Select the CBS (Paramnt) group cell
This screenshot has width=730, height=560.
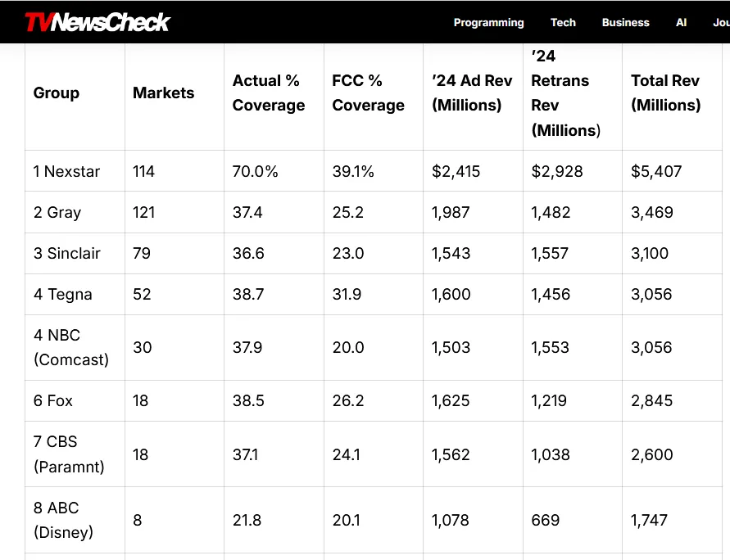click(x=69, y=454)
